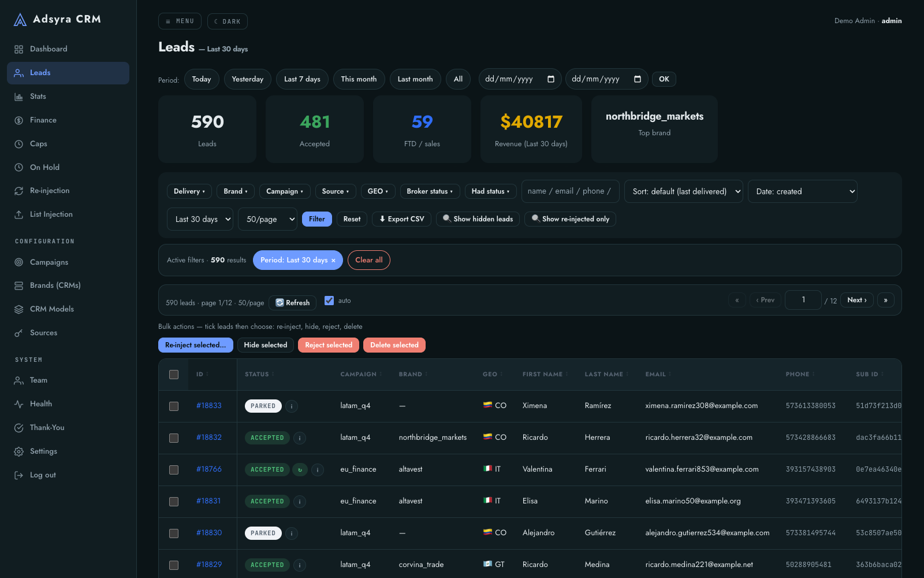Click the Refresh button
Screen dimensions: 924x578
(x=293, y=302)
